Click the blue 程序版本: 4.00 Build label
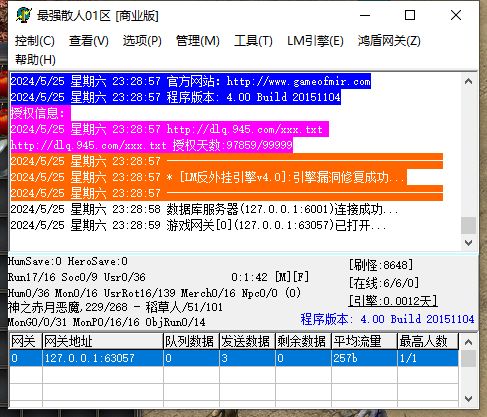Screen dimensions: 487x417 click(x=387, y=319)
